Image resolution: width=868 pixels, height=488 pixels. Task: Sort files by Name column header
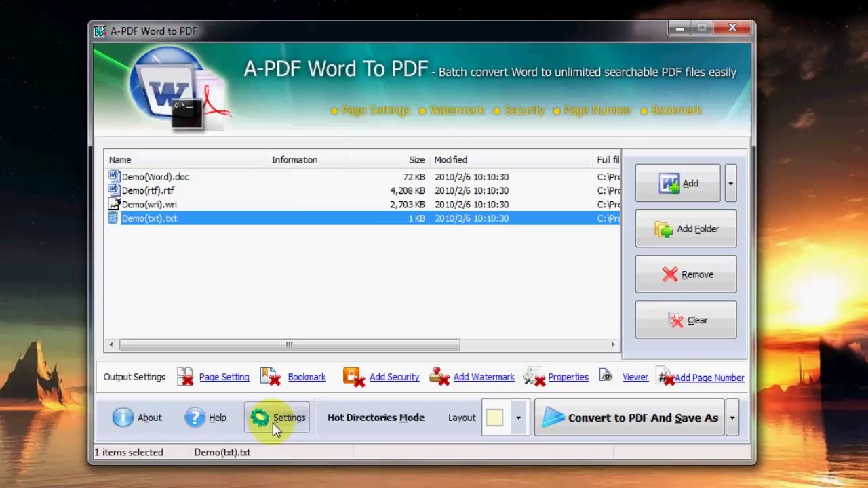186,160
